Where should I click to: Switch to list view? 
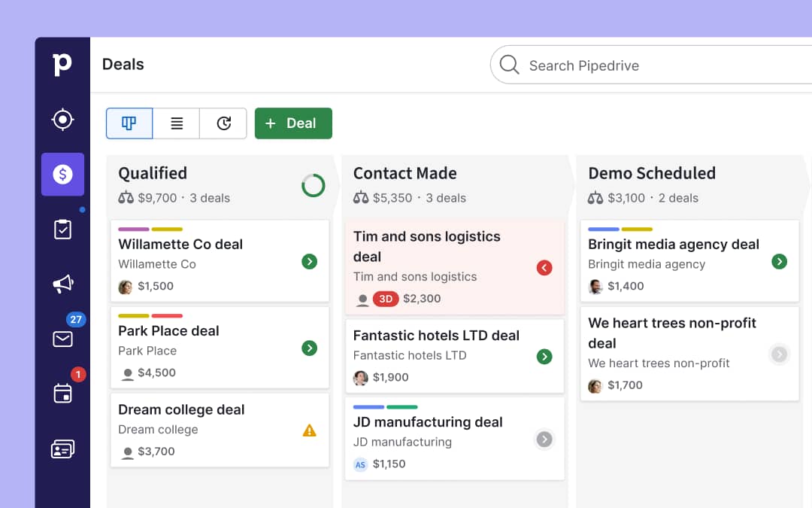pos(177,123)
